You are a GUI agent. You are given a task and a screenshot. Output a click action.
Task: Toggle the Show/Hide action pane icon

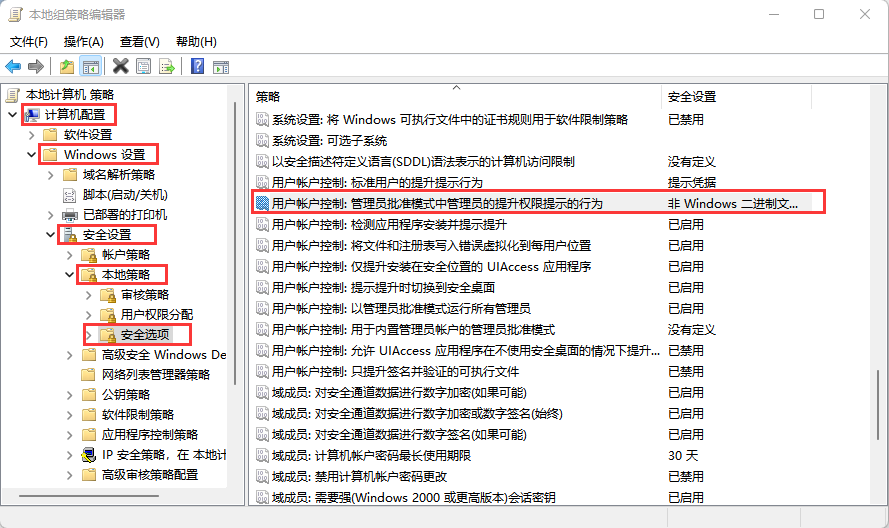click(x=221, y=67)
